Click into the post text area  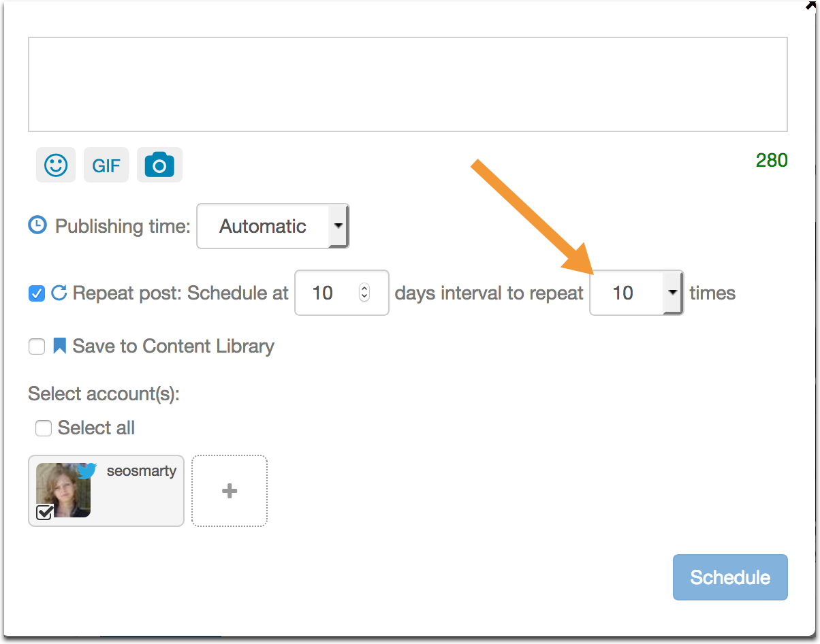coord(407,84)
